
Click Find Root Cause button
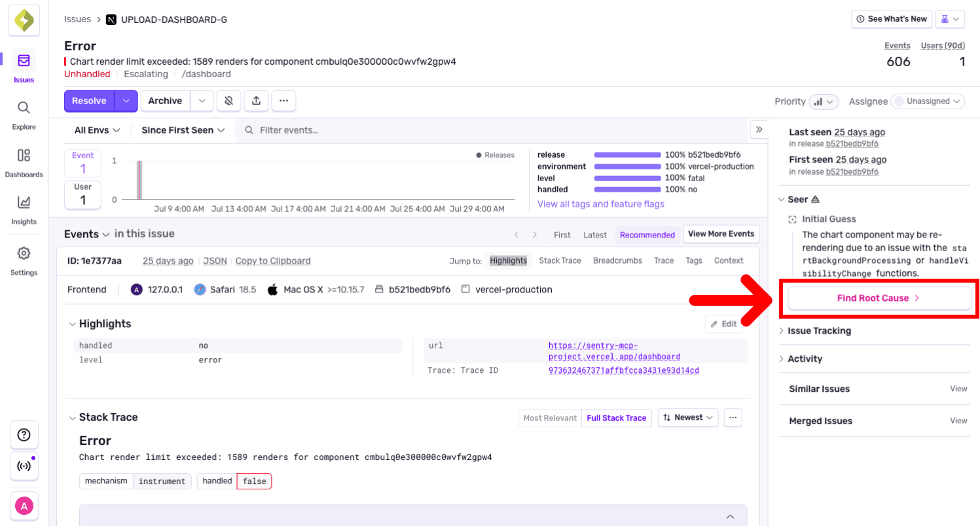point(879,298)
